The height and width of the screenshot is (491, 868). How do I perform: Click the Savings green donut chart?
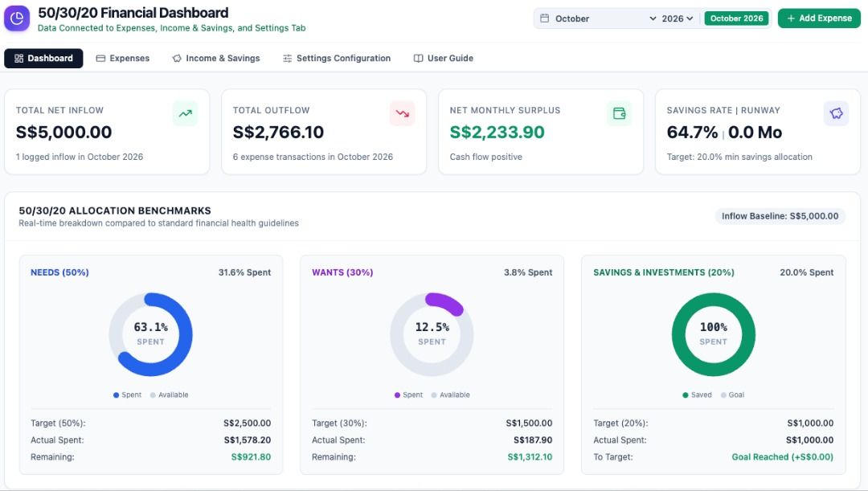[714, 334]
